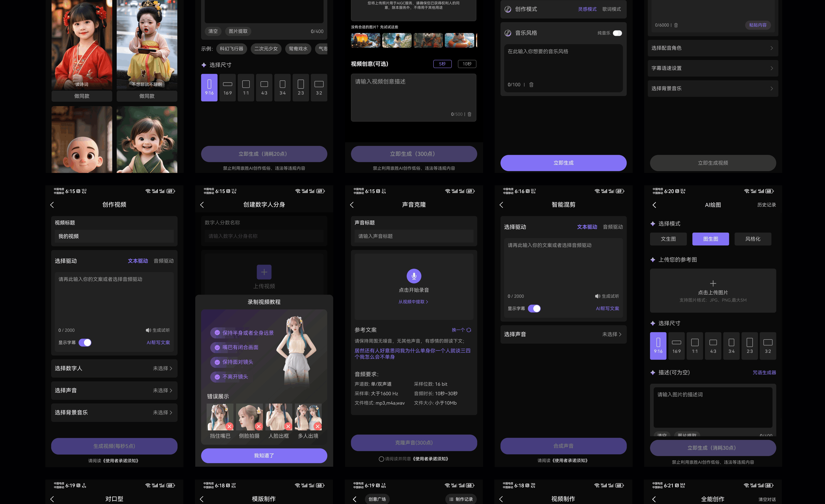This screenshot has width=825, height=504.
Task: Select the 10秒 duration option
Action: pos(467,64)
